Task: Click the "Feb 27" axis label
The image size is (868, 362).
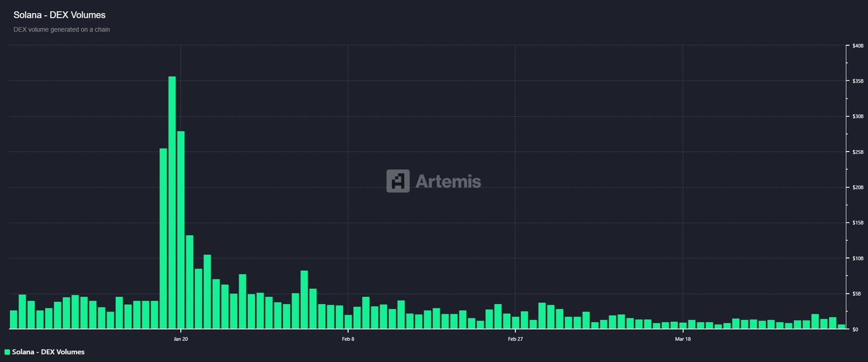Action: pyautogui.click(x=515, y=339)
